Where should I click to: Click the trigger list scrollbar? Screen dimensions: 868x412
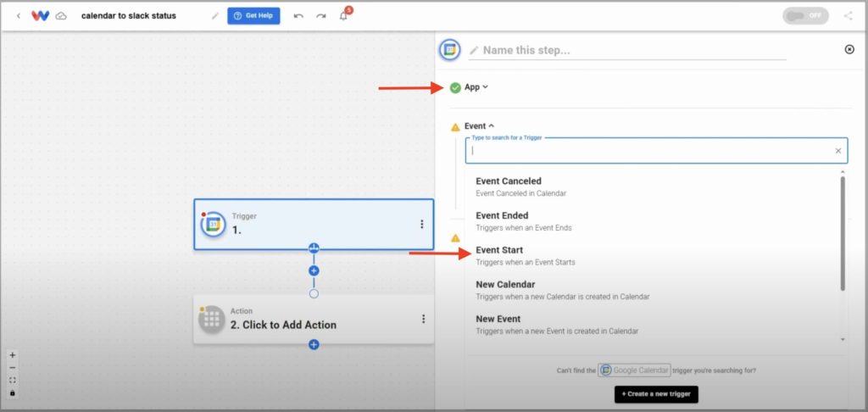tap(843, 233)
